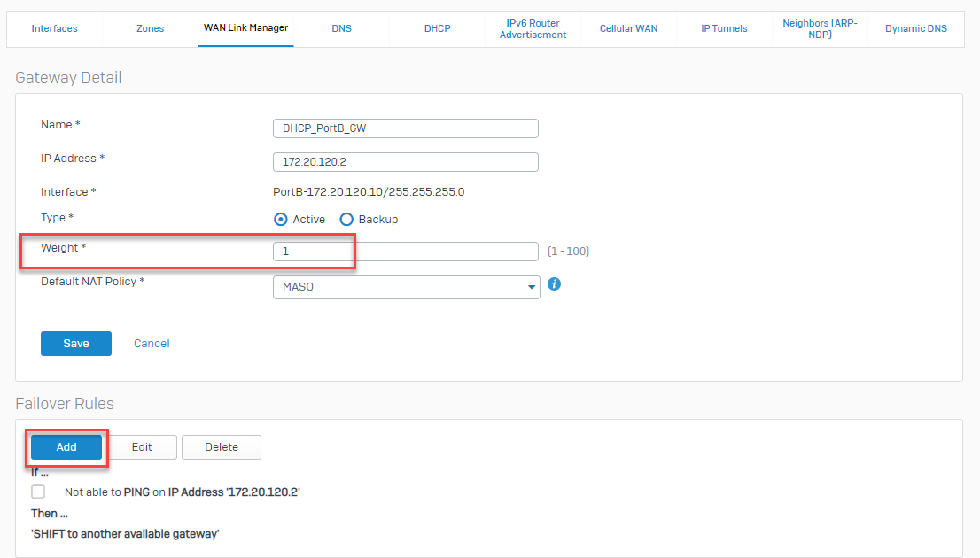
Task: Open the MASQ policy dropdown
Action: point(530,287)
